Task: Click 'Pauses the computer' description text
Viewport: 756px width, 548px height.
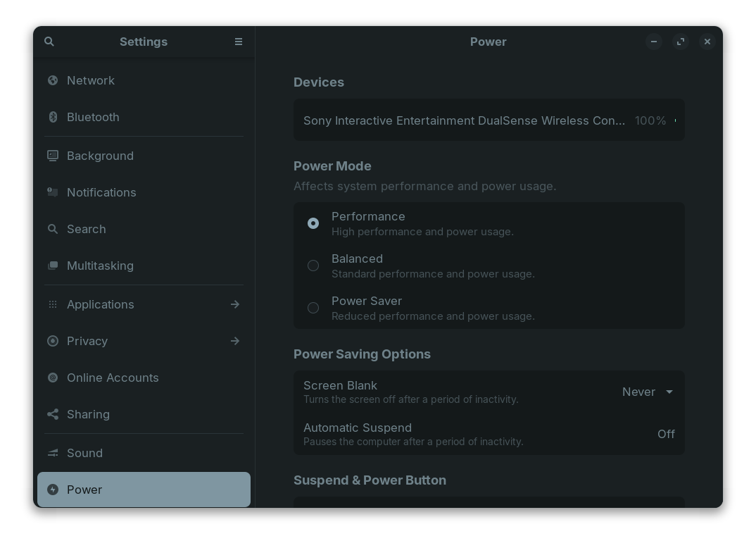Action: pos(413,442)
